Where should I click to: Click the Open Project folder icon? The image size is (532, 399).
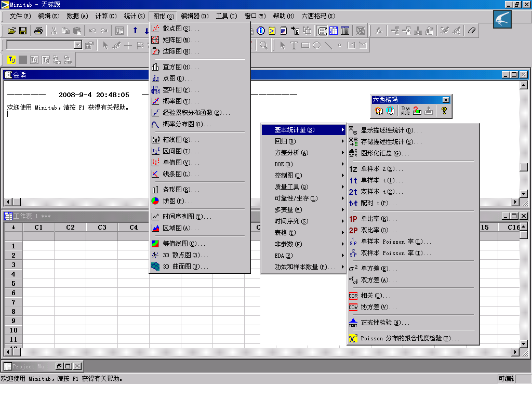tap(11, 31)
